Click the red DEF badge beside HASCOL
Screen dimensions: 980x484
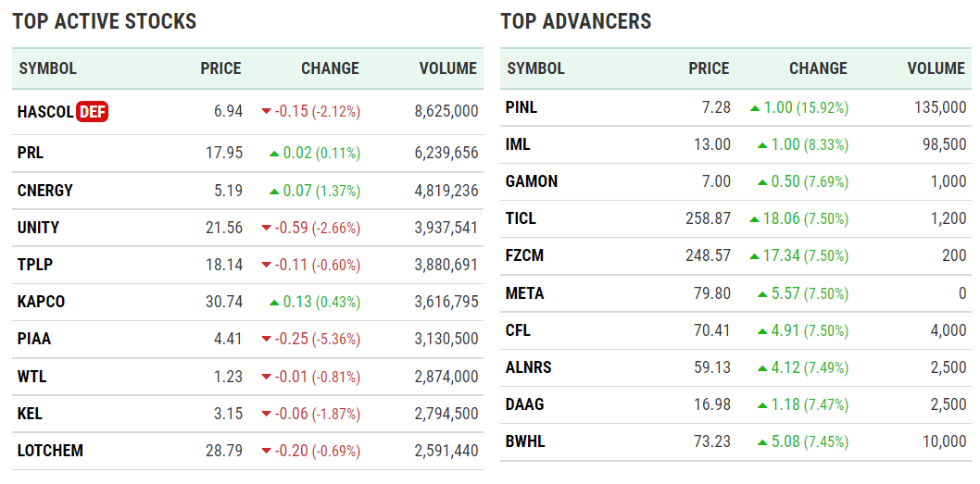[93, 112]
